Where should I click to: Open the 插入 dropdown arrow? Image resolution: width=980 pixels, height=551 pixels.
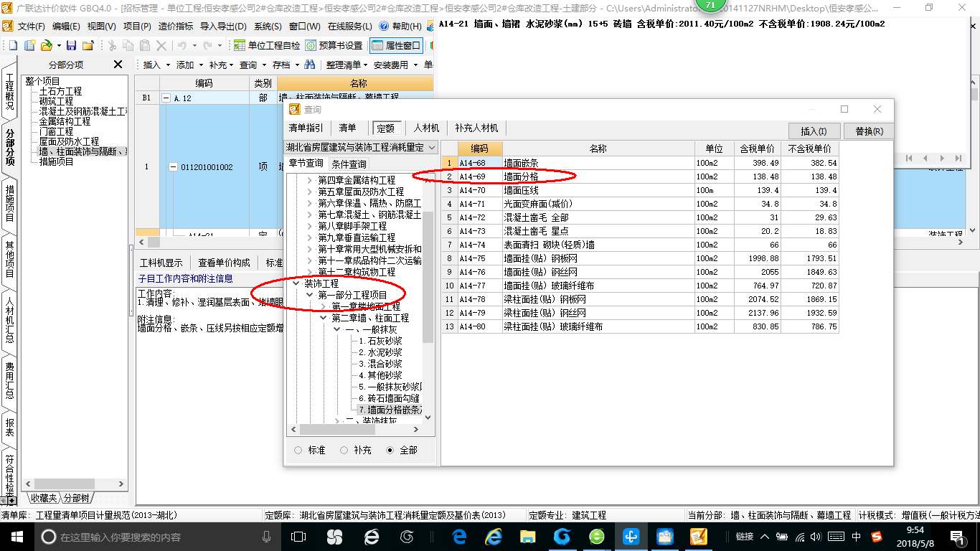point(169,65)
